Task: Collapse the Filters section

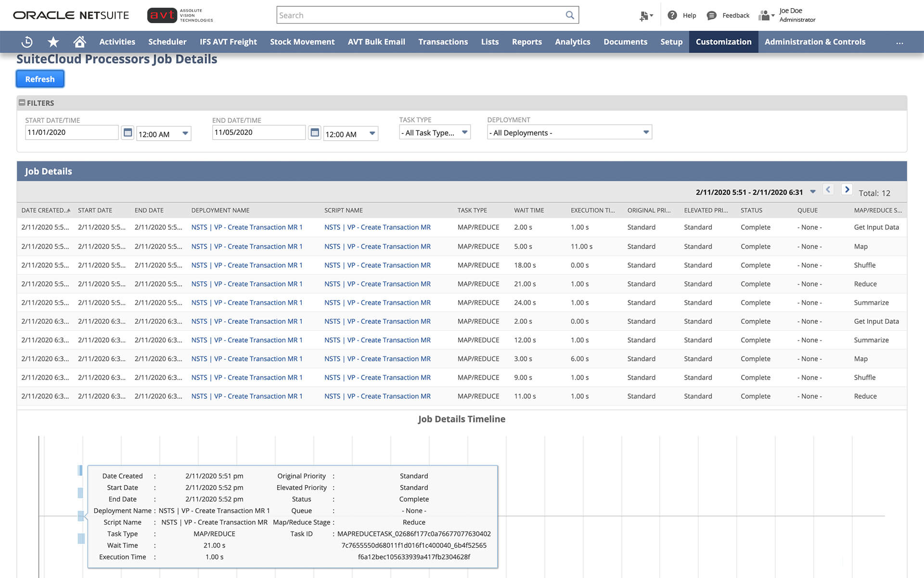Action: [x=22, y=103]
